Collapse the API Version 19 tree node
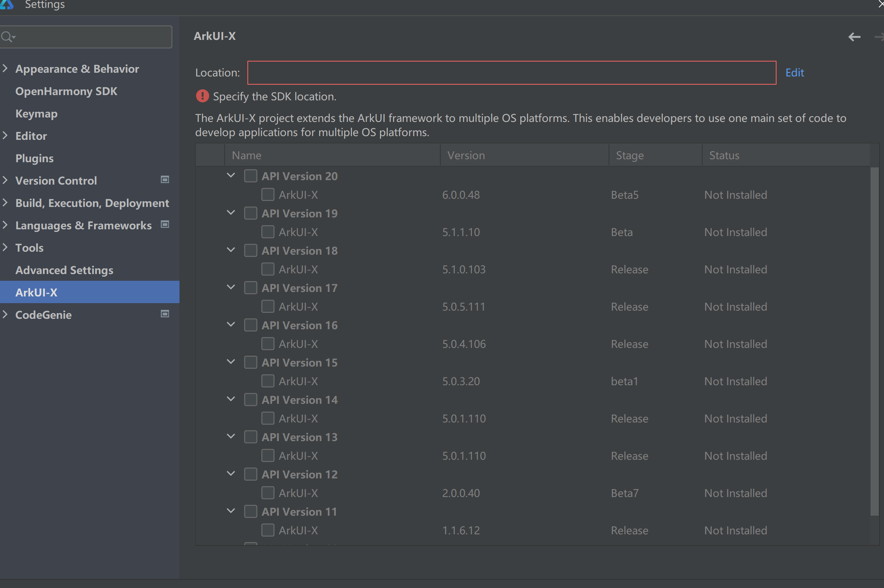Screen dimensions: 884x588 [x=231, y=213]
